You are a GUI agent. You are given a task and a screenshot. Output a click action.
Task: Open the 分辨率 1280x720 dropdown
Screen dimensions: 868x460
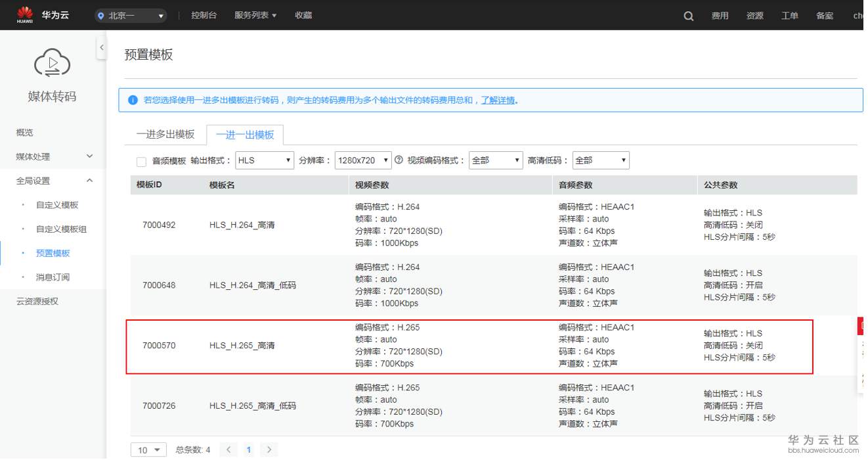tap(363, 160)
